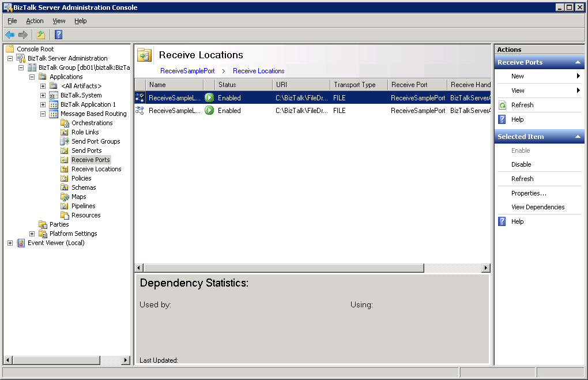Select Receive Locations in the tree
Screen dimensions: 588x380
[96, 169]
